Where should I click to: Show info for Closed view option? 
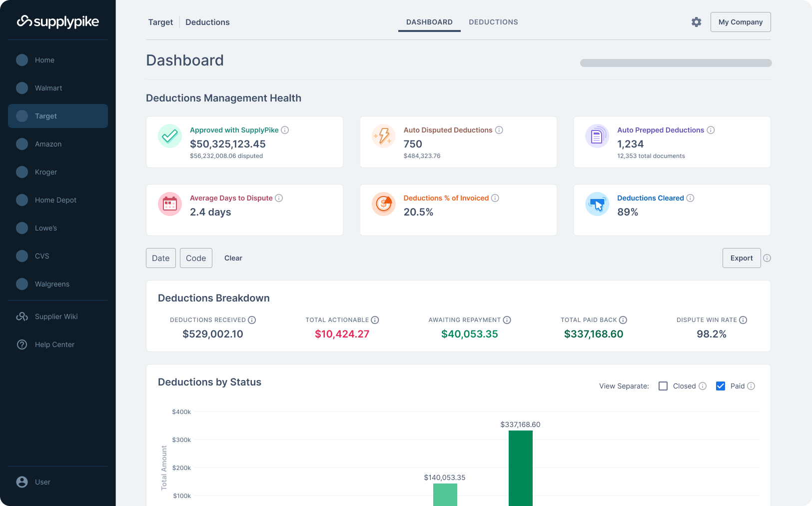coord(703,386)
